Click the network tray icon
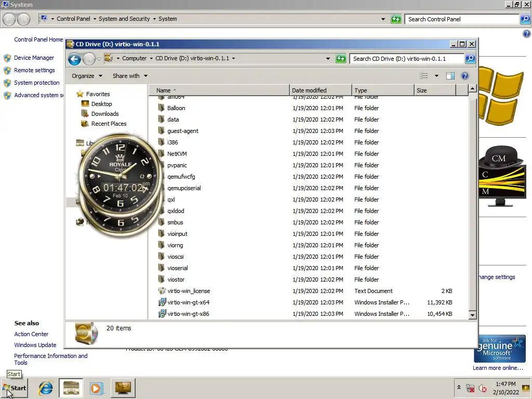 point(470,388)
